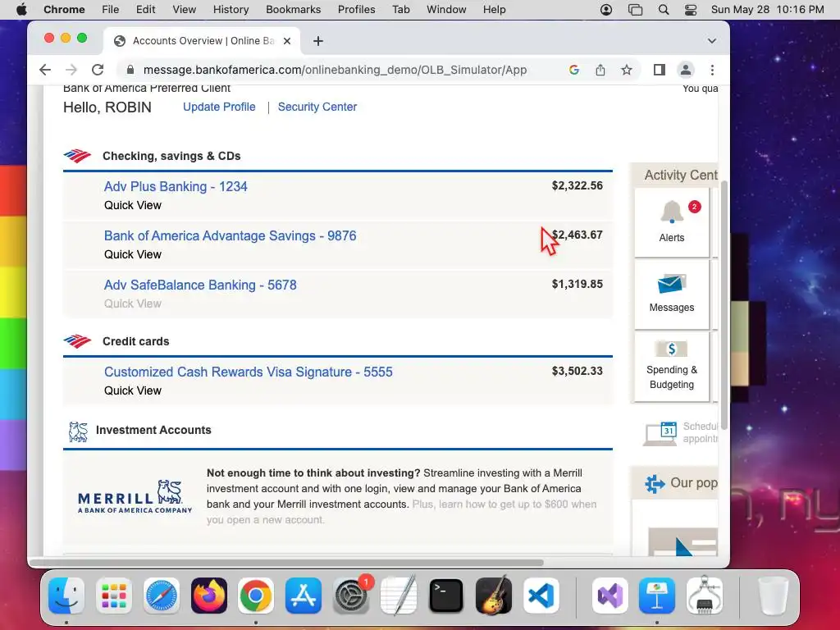
Task: Click the Google icon in address bar
Action: point(573,70)
